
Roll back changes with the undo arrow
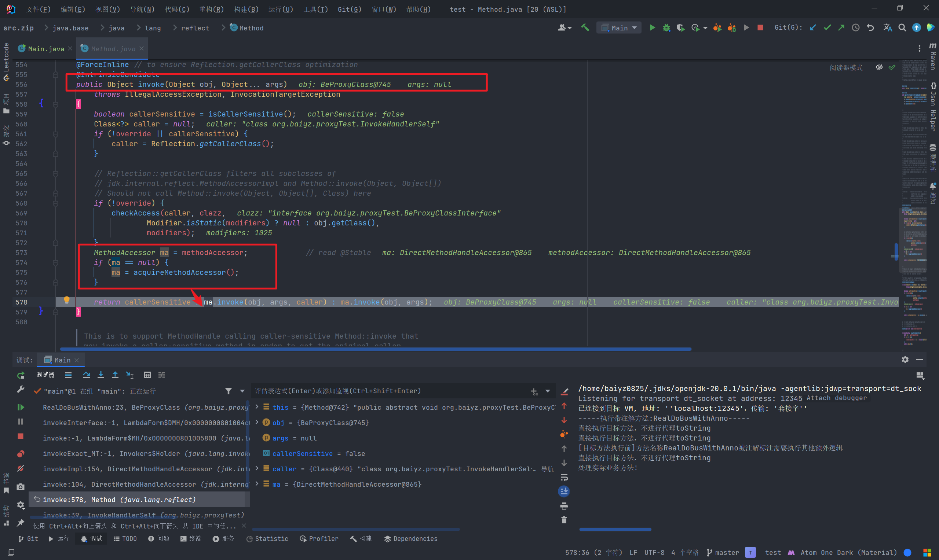point(870,27)
